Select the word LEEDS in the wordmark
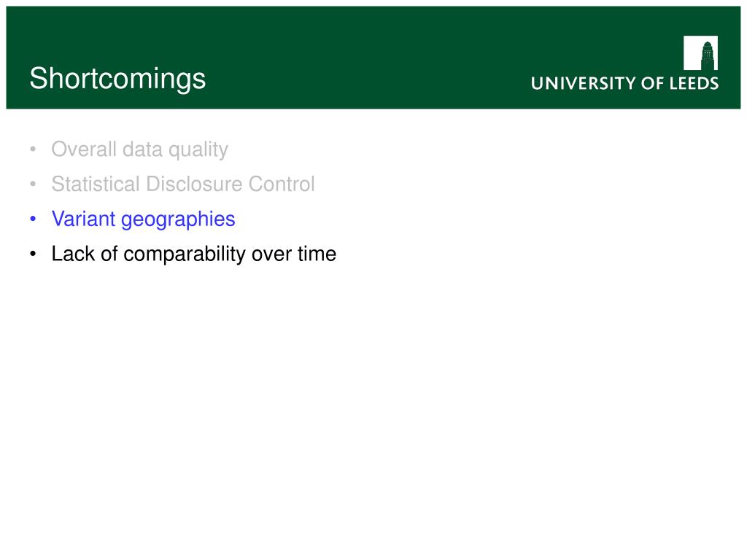 (694, 83)
